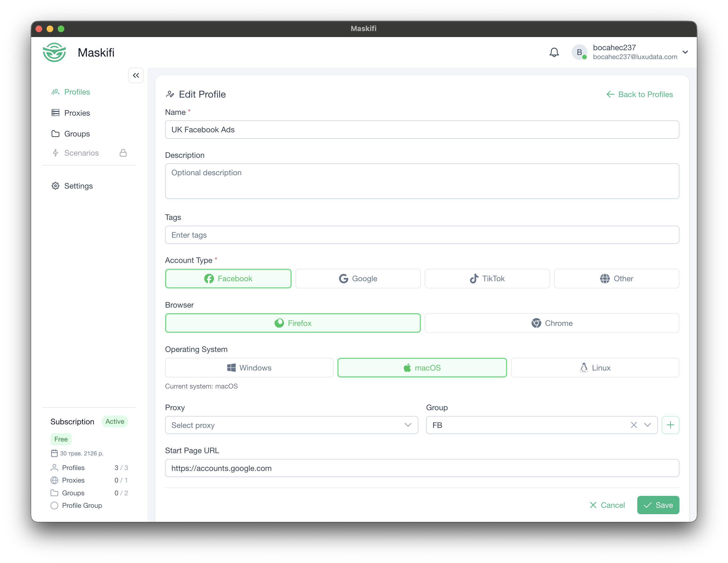Select TikTok account type
The image size is (728, 563).
coord(487,279)
